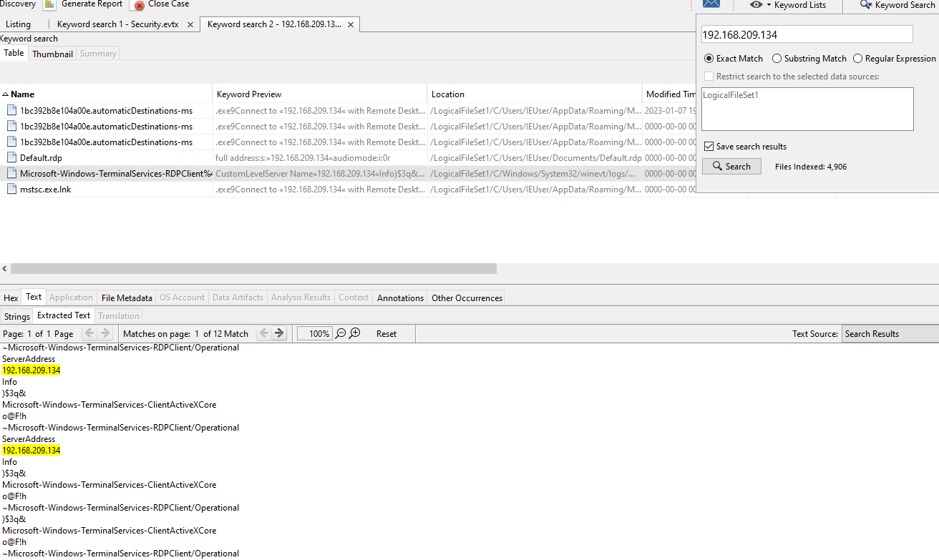Click the first highlighted 192.168.209.134 match
This screenshot has height=560, width=939.
31,370
